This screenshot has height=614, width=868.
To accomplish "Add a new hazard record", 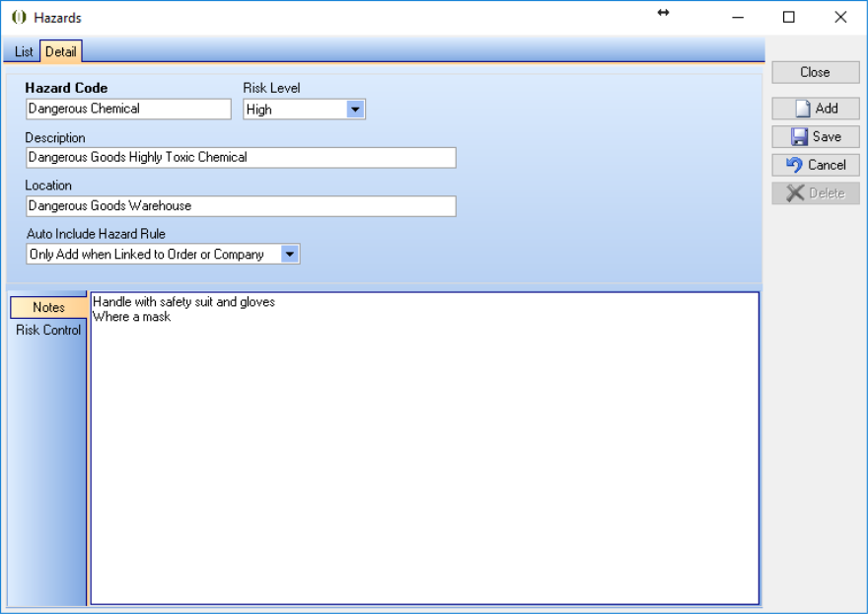I will point(816,108).
